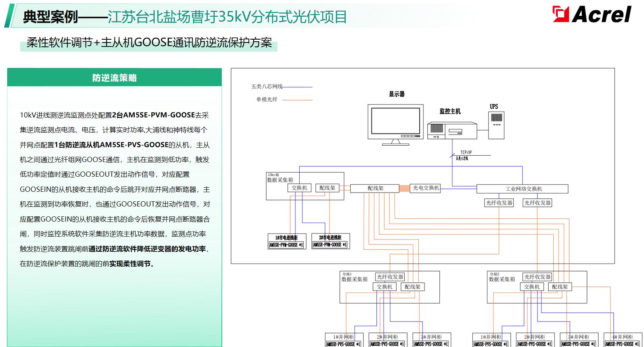Click 交换机 box in 35kv站 数据采集箱
644x347 pixels.
[299, 188]
